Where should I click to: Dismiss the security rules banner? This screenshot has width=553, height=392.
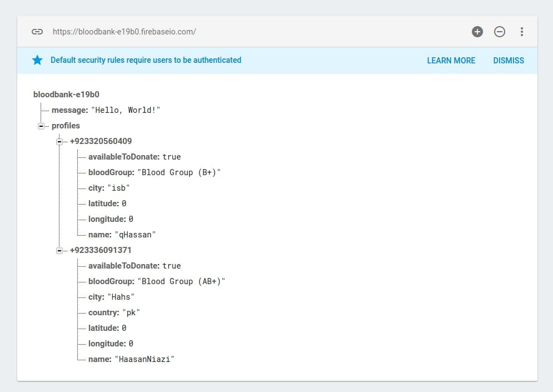pos(508,61)
